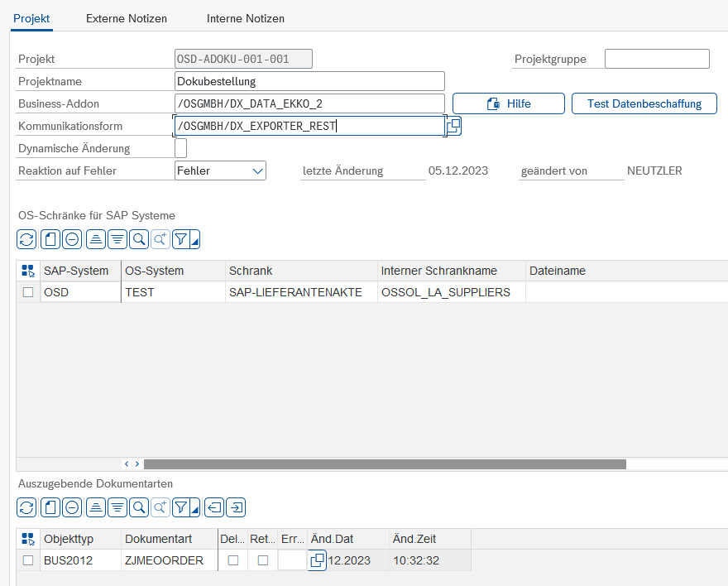The width and height of the screenshot is (728, 586).
Task: Click the Hilfe button
Action: [x=509, y=103]
